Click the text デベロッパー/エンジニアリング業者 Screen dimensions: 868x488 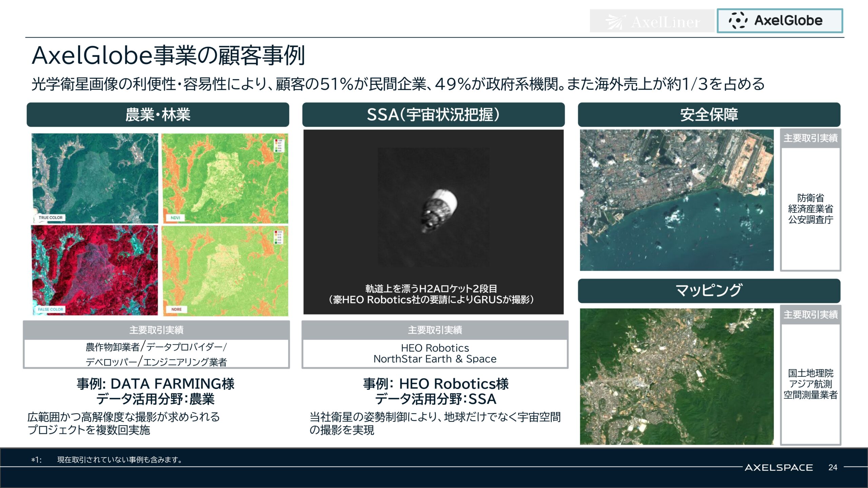(x=156, y=362)
